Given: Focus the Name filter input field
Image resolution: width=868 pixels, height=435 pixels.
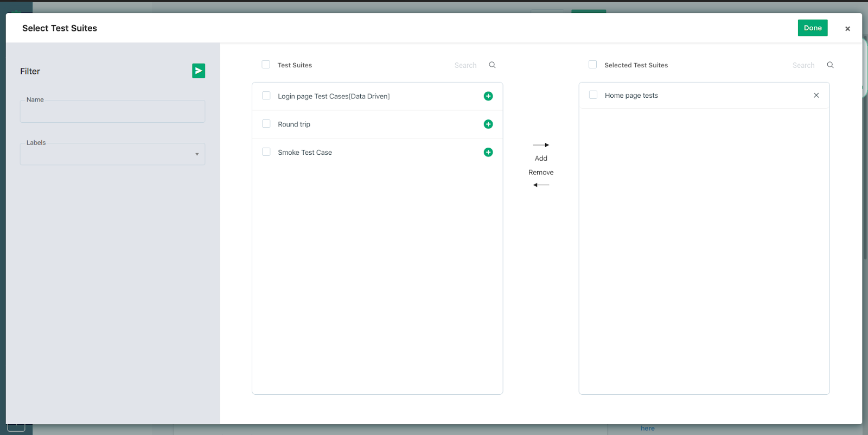Looking at the screenshot, I should tap(112, 111).
